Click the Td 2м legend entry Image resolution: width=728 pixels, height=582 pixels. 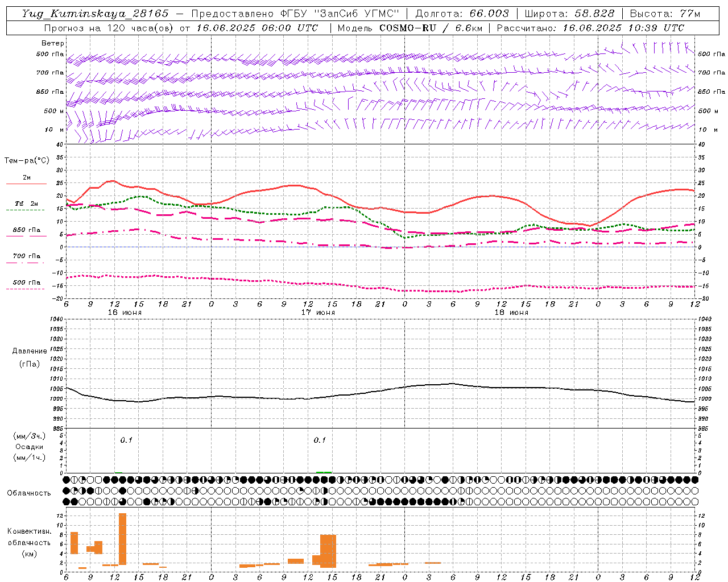tap(26, 203)
